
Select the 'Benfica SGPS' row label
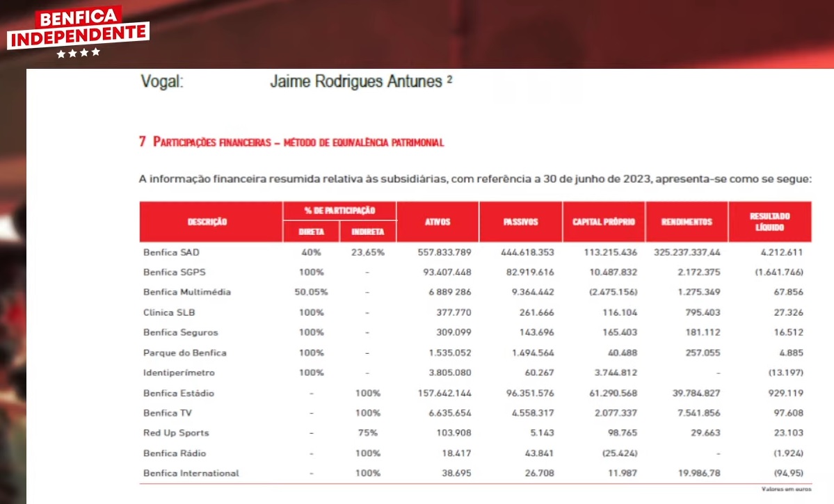[174, 273]
